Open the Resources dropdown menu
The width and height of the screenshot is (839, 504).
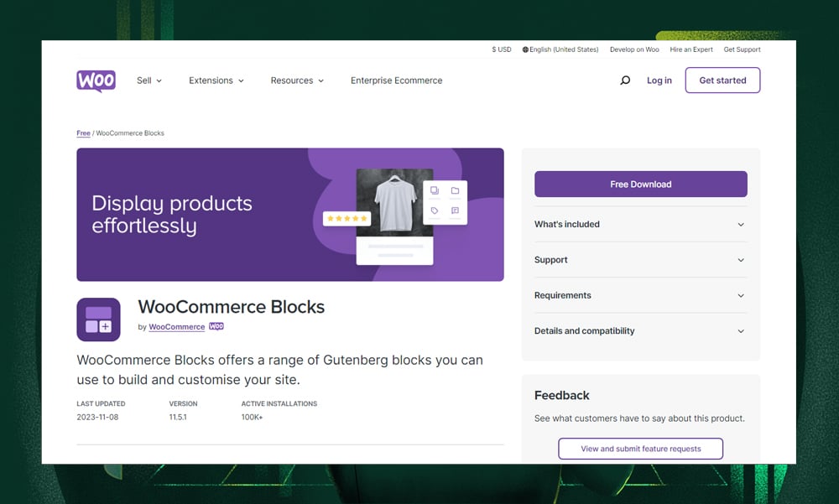point(297,81)
